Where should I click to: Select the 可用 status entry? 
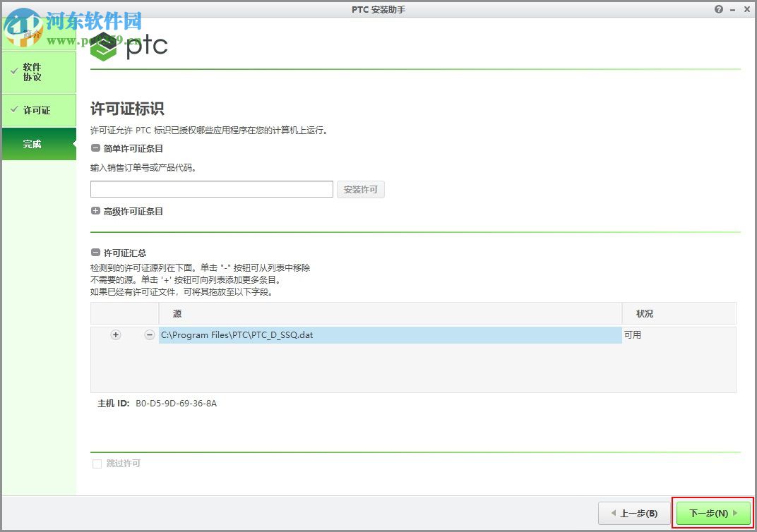(633, 335)
